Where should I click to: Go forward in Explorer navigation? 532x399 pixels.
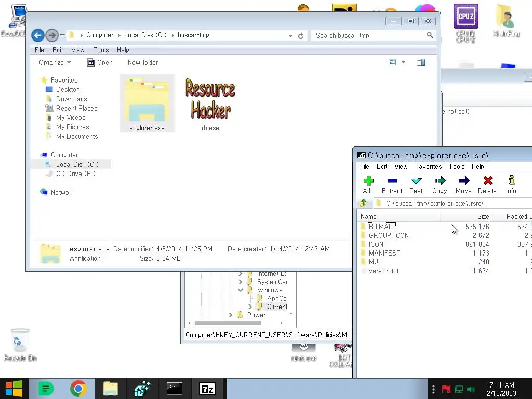tap(52, 35)
